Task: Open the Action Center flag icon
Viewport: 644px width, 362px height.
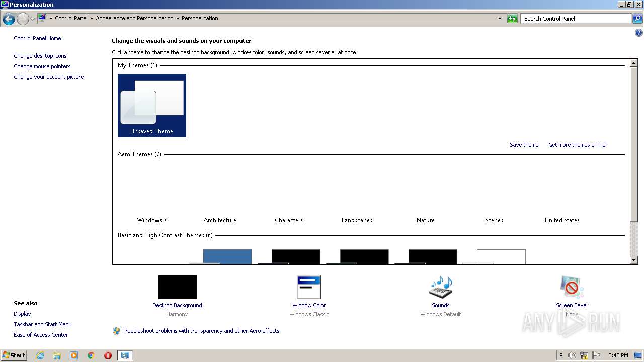Action: [596, 355]
